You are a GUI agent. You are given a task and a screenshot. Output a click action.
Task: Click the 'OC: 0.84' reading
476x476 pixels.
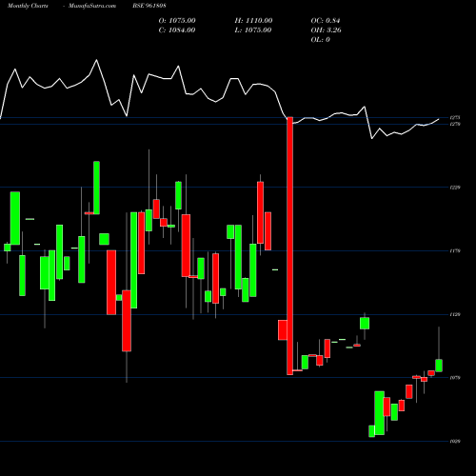[326, 21]
